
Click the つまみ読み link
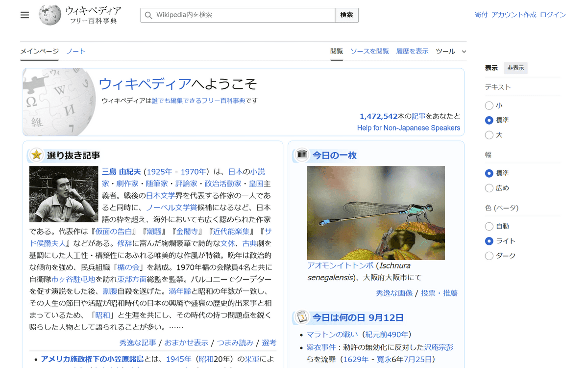235,342
